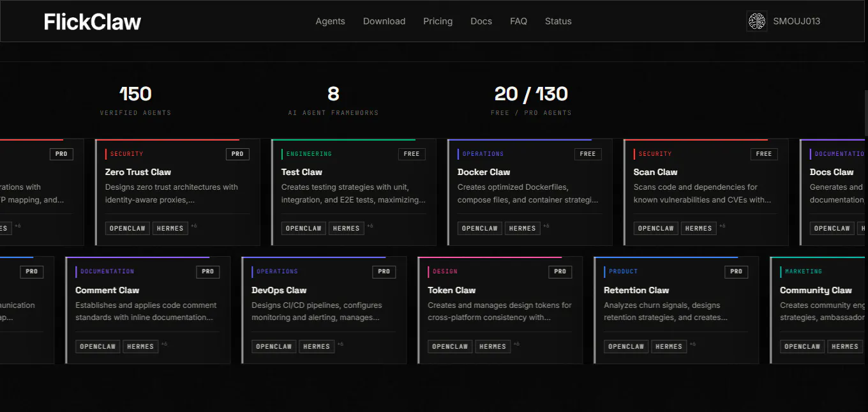Viewport: 868px width, 412px height.
Task: Check the Status page link
Action: pos(558,21)
